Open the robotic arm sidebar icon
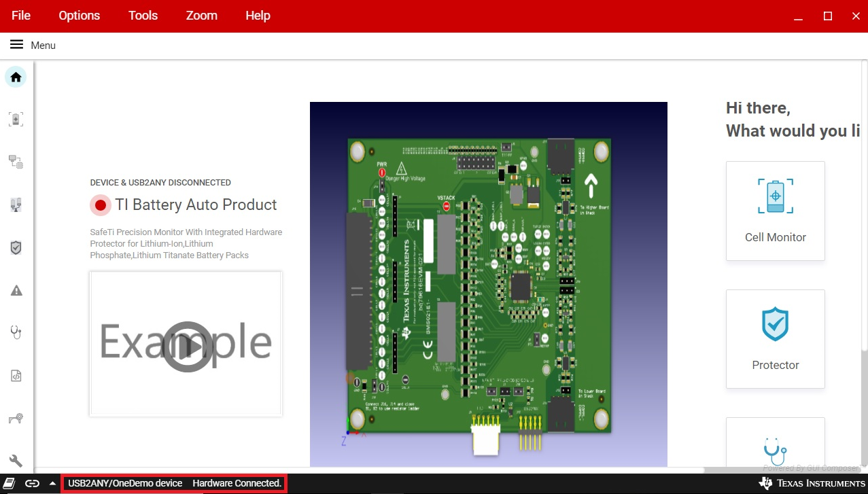868x494 pixels. click(x=16, y=418)
